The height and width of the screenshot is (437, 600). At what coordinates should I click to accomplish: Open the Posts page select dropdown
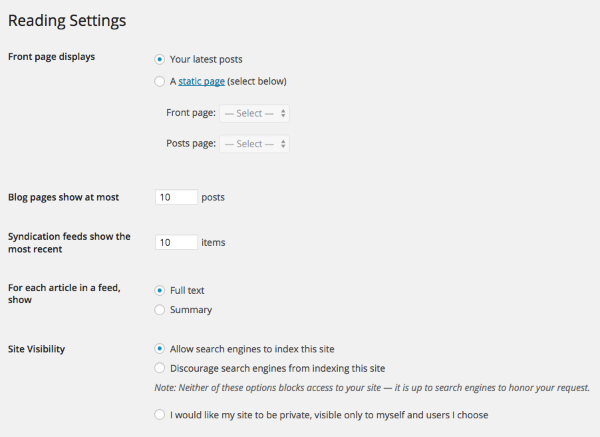pyautogui.click(x=255, y=144)
